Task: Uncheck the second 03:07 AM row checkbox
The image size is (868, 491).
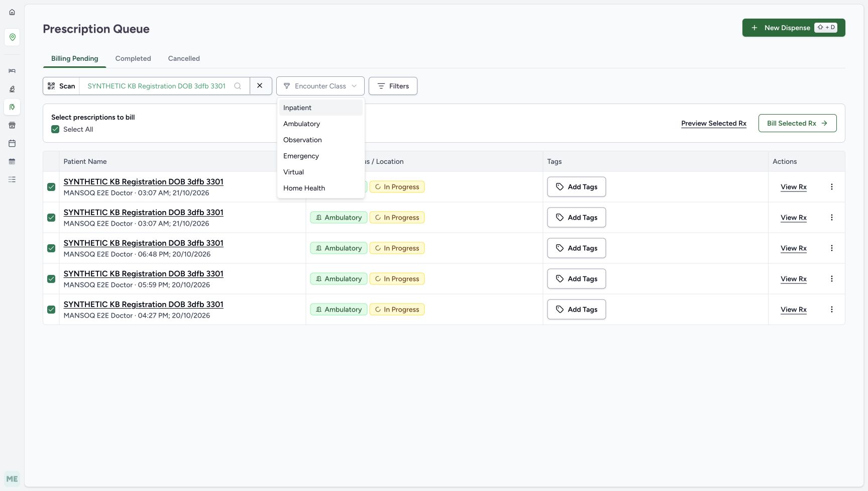Action: 51,218
